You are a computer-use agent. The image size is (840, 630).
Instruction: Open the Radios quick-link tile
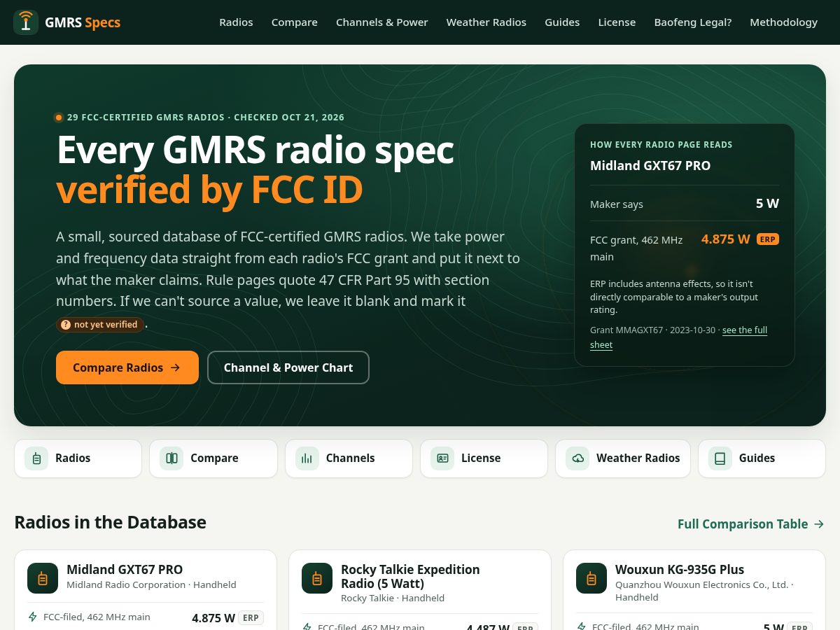coord(78,458)
